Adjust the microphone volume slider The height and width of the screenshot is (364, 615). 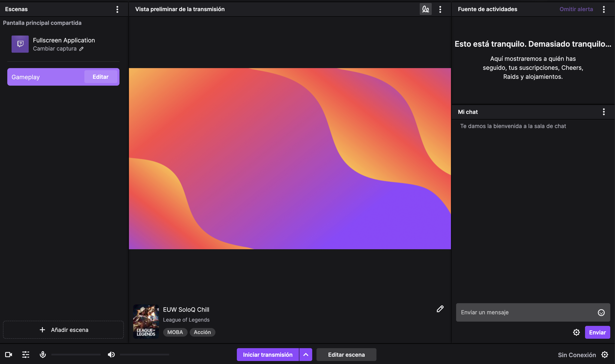76,355
